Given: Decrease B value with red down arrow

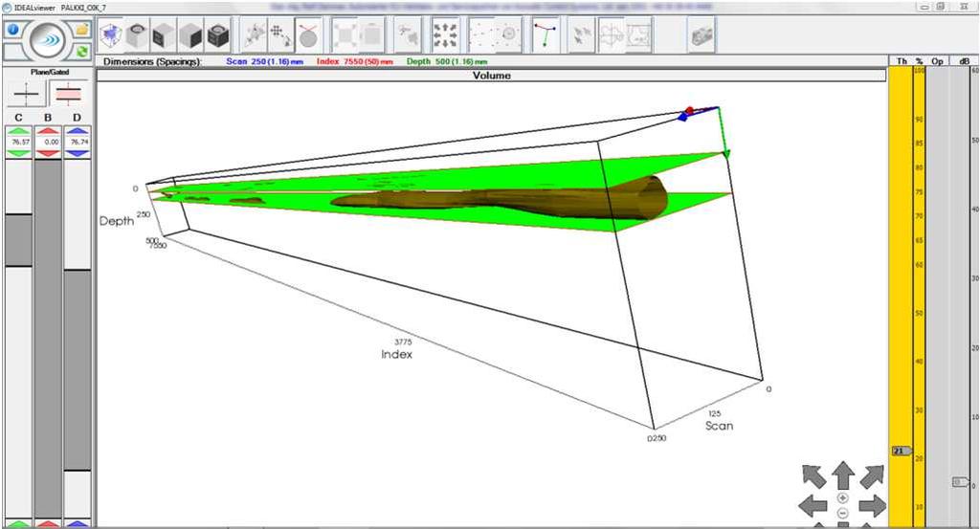Looking at the screenshot, I should pyautogui.click(x=48, y=153).
